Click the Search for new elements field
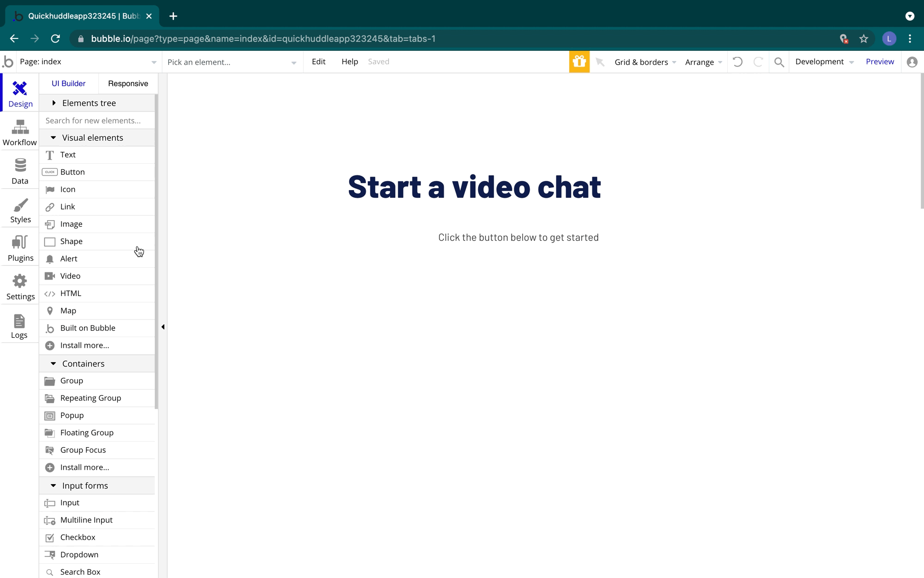 click(x=97, y=121)
